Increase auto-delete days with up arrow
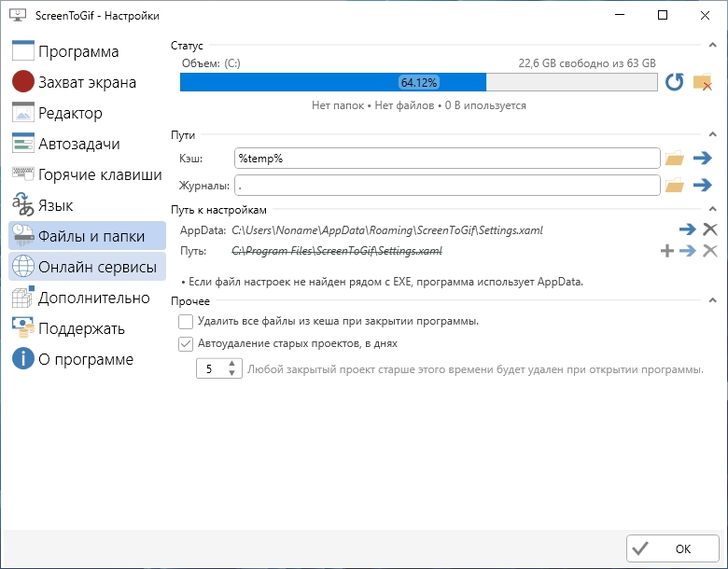728x569 pixels. tap(232, 364)
